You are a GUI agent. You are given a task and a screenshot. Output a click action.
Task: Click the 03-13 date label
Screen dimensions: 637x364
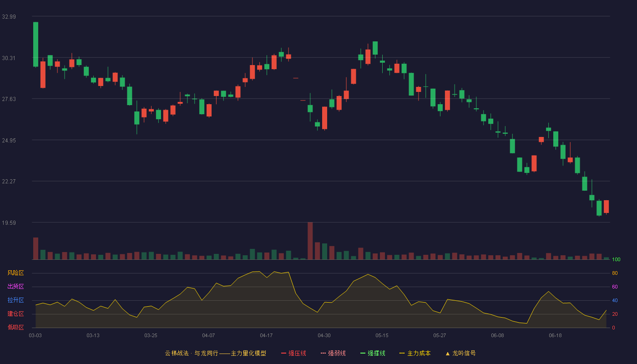[x=93, y=335]
